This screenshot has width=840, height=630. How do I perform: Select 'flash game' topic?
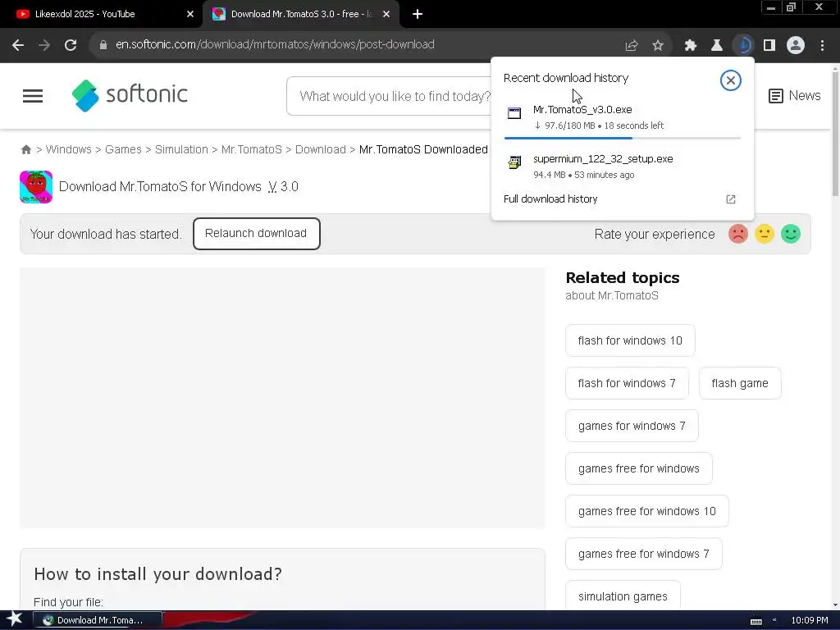coord(740,384)
